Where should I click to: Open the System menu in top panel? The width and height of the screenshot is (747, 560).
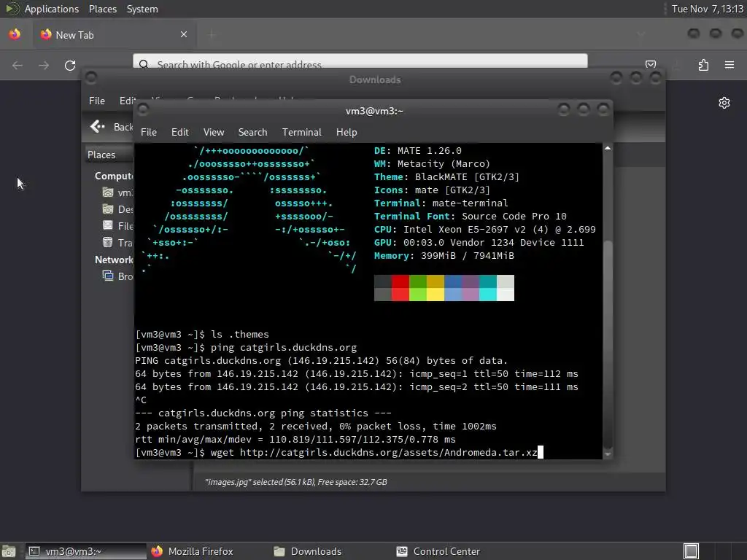pyautogui.click(x=142, y=9)
